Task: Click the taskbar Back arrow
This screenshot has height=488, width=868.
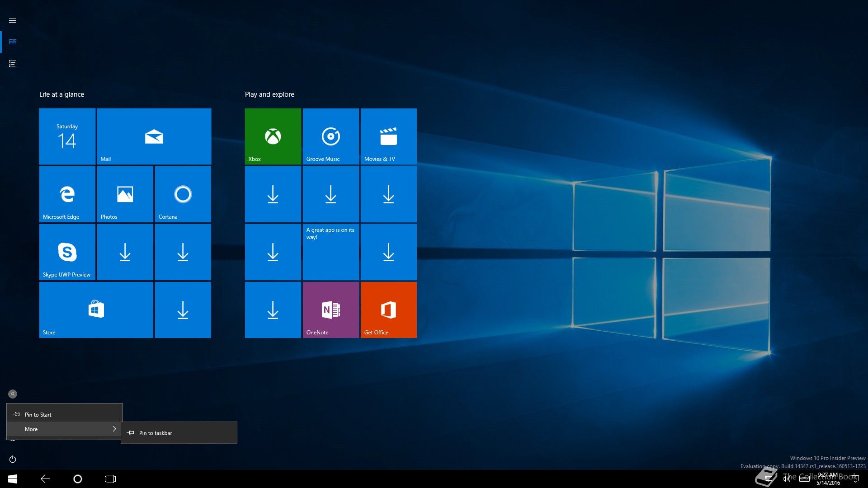Action: (45, 479)
